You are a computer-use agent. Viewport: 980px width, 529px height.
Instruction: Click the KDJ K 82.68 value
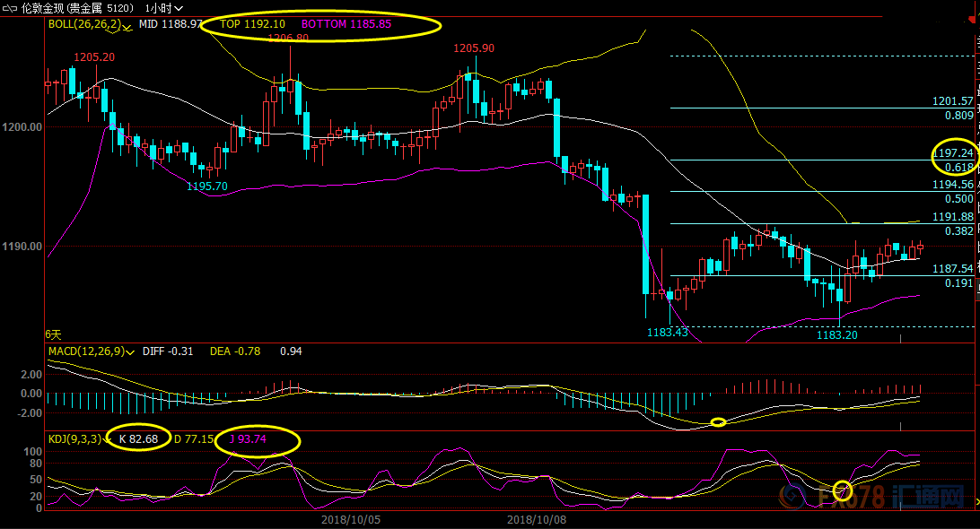coord(138,439)
